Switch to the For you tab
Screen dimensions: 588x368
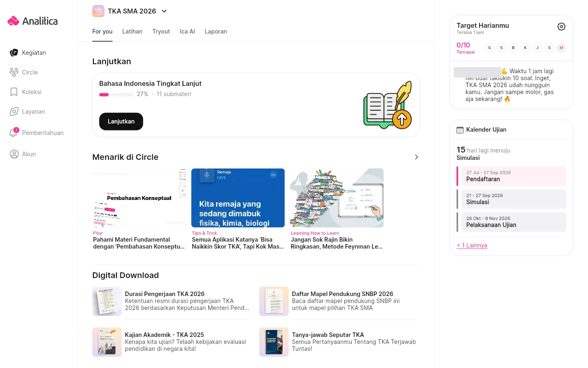(102, 31)
